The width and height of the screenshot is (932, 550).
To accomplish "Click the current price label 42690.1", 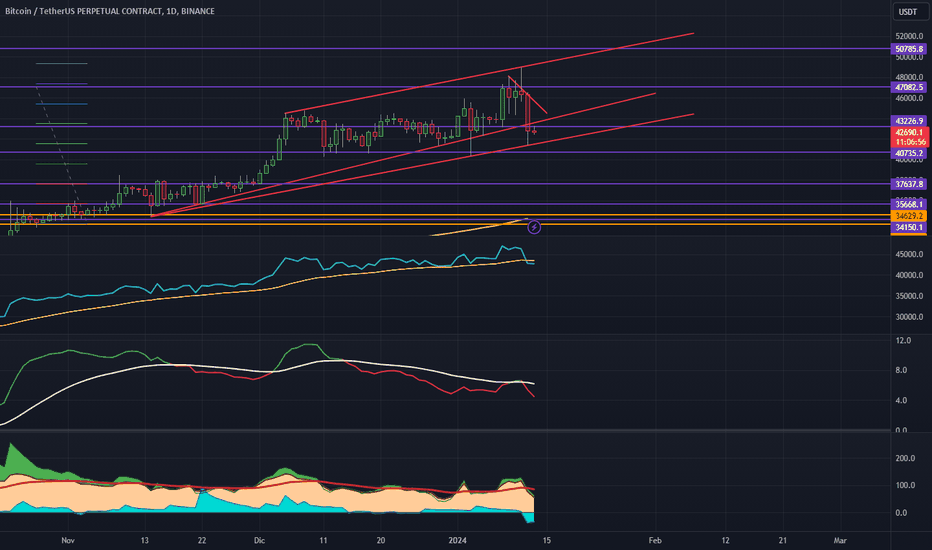I will (x=909, y=133).
